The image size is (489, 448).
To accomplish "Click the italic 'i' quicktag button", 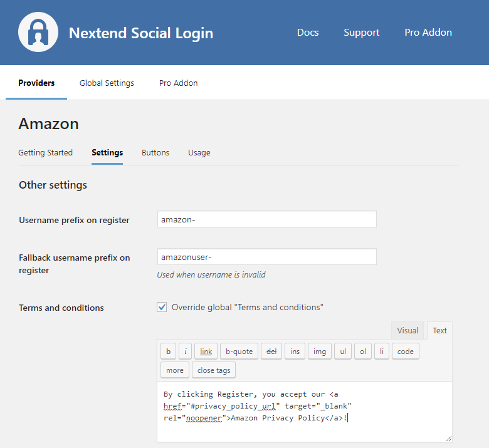I will pyautogui.click(x=186, y=352).
